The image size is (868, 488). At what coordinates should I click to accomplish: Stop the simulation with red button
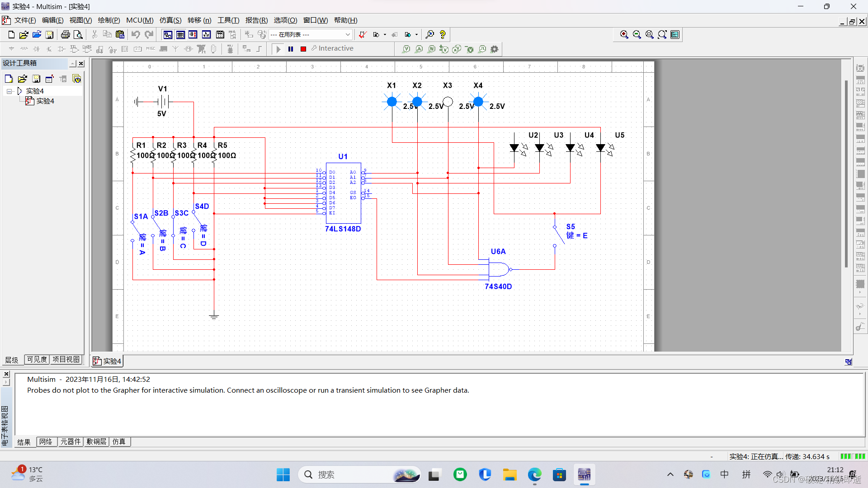pyautogui.click(x=303, y=49)
